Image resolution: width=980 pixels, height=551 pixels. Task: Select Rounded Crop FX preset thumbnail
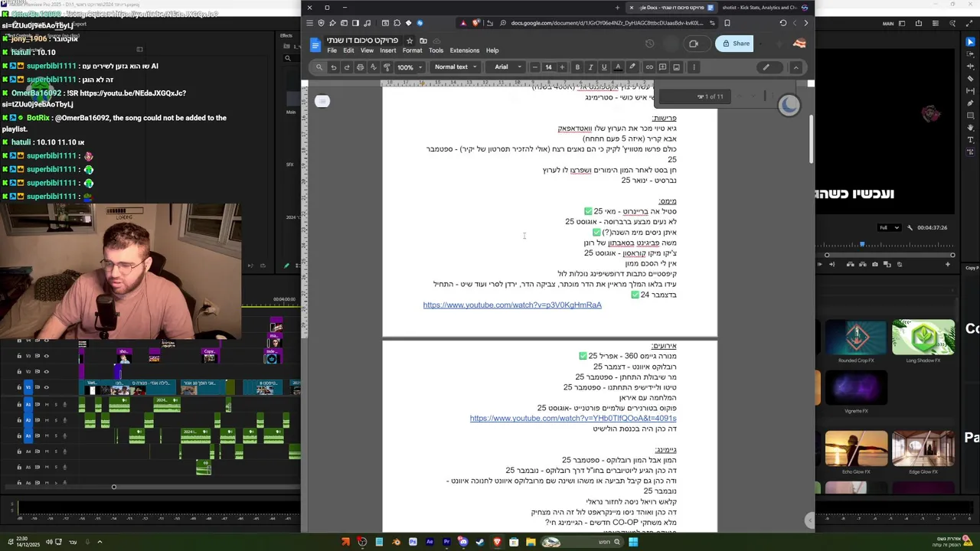coord(856,338)
